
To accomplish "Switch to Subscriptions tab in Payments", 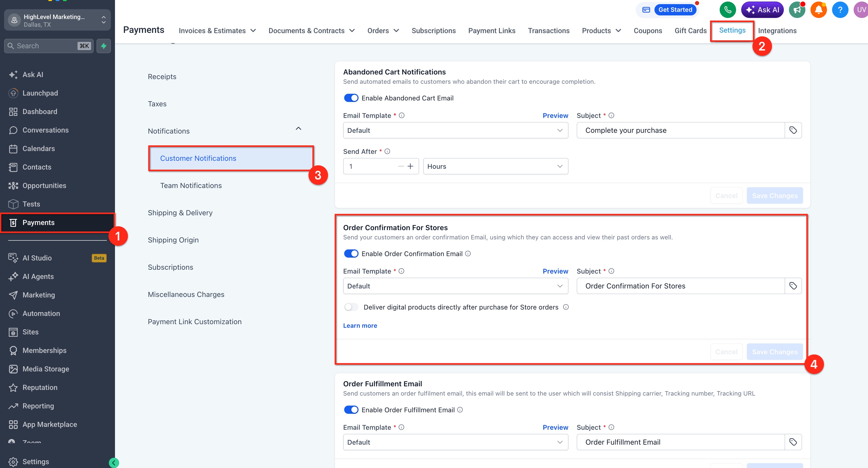I will coord(433,31).
